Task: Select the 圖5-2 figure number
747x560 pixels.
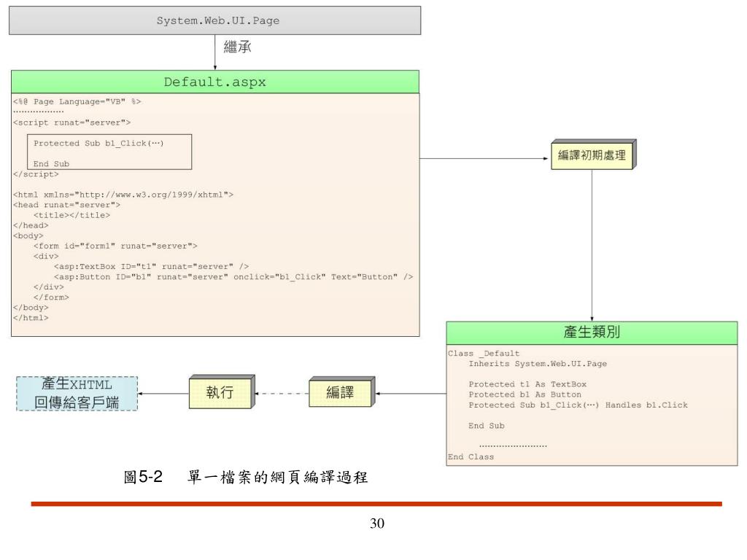Action: point(143,477)
